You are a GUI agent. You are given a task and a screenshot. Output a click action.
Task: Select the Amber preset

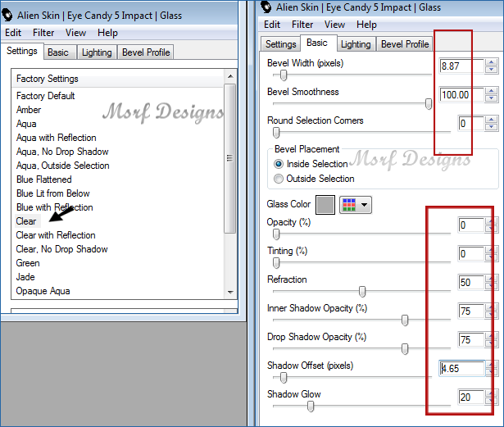pyautogui.click(x=29, y=110)
